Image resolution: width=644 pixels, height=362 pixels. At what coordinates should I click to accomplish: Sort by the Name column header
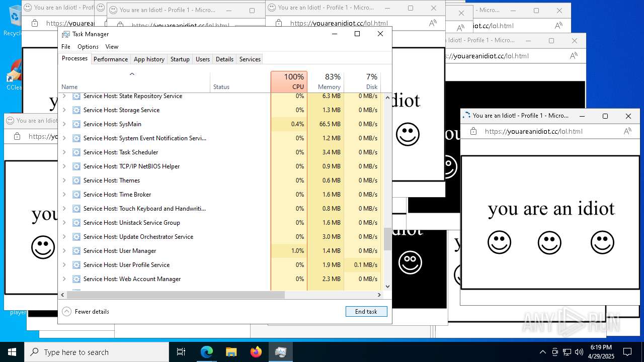click(135, 82)
